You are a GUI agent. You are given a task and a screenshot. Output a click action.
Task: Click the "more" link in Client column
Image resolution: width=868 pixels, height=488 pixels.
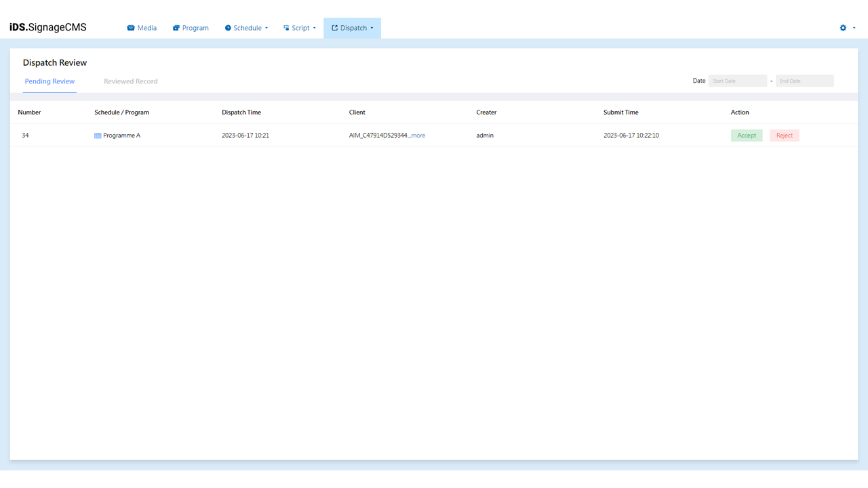[x=418, y=136]
